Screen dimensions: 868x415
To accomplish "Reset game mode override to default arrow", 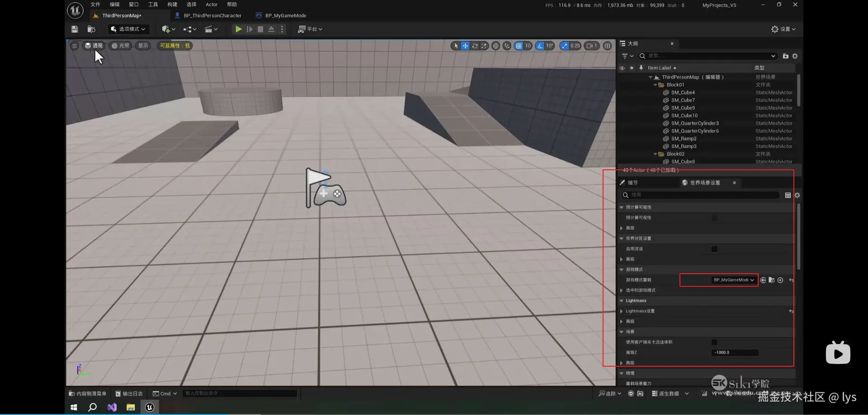I will tap(791, 280).
